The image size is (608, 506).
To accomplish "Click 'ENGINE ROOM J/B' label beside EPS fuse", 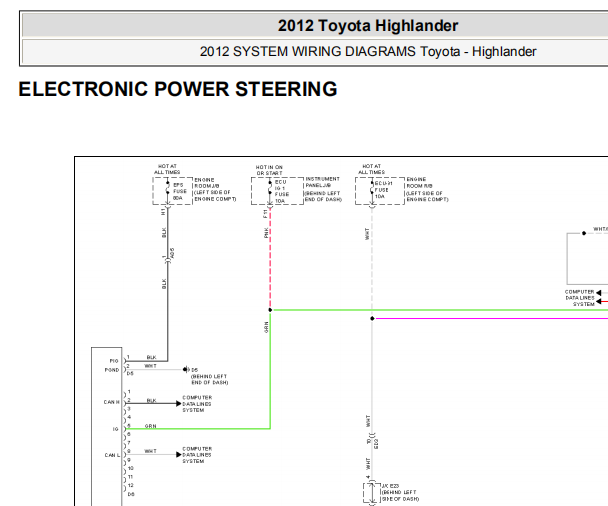I will coord(207,183).
